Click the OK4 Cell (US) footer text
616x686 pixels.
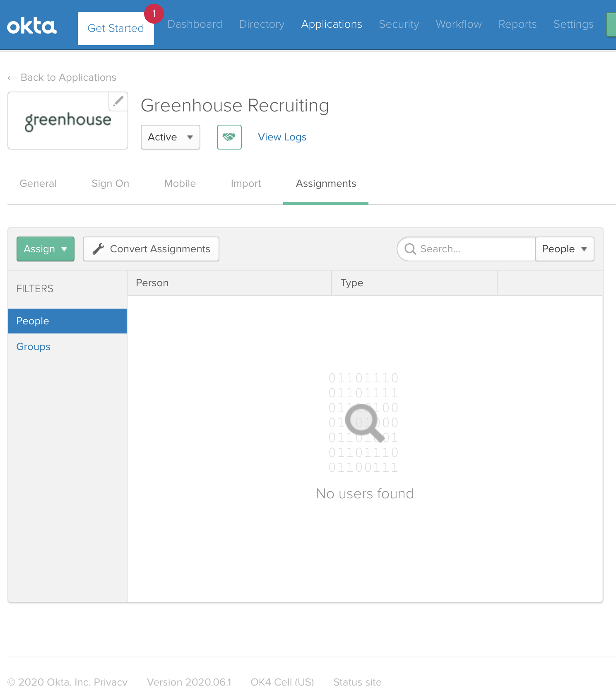(282, 681)
